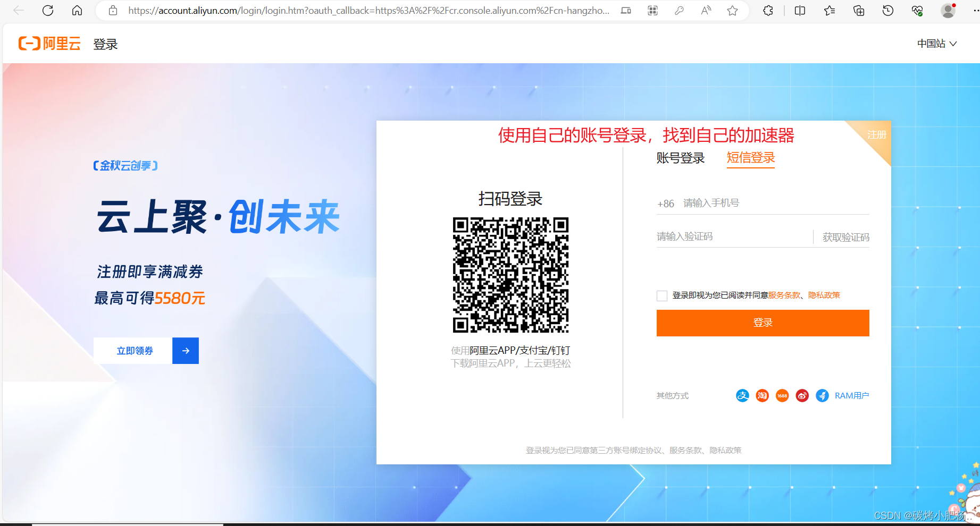The height and width of the screenshot is (526, 980).
Task: Click the 金秋云创季 promo label
Action: click(x=125, y=166)
